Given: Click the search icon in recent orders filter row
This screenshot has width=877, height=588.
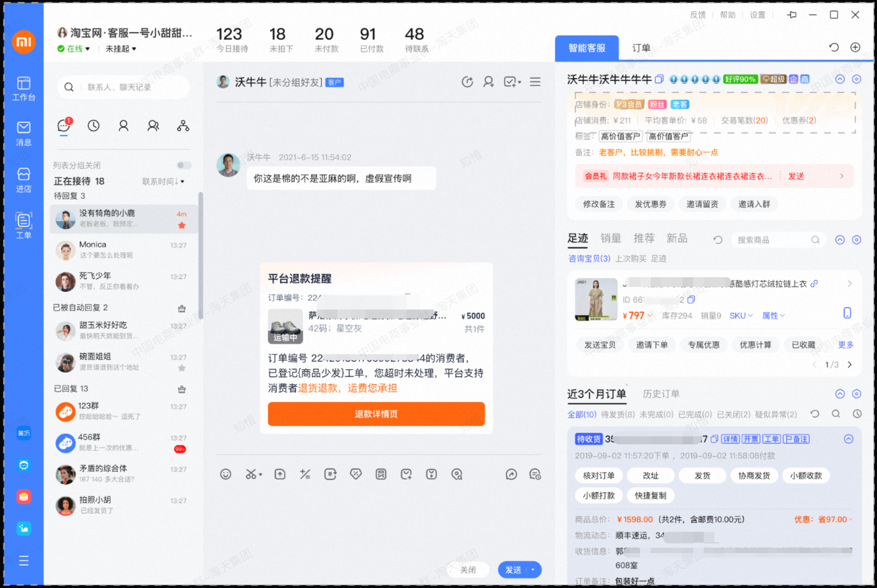Looking at the screenshot, I should pyautogui.click(x=836, y=414).
